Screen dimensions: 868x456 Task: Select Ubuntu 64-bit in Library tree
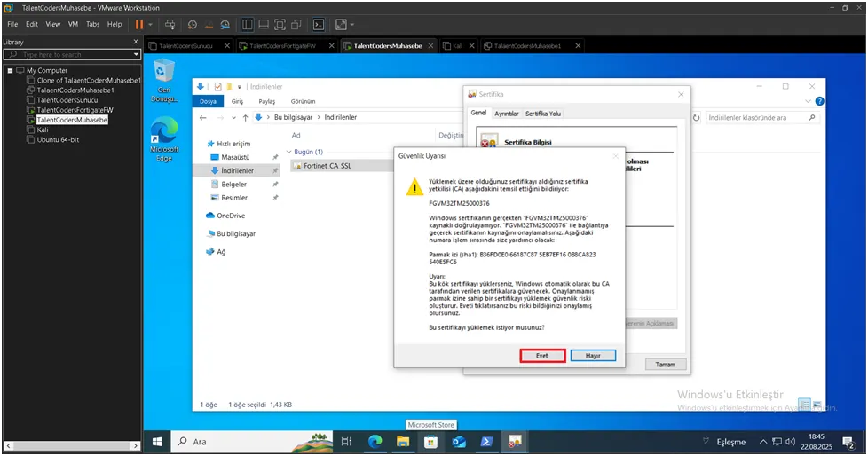pyautogui.click(x=58, y=140)
